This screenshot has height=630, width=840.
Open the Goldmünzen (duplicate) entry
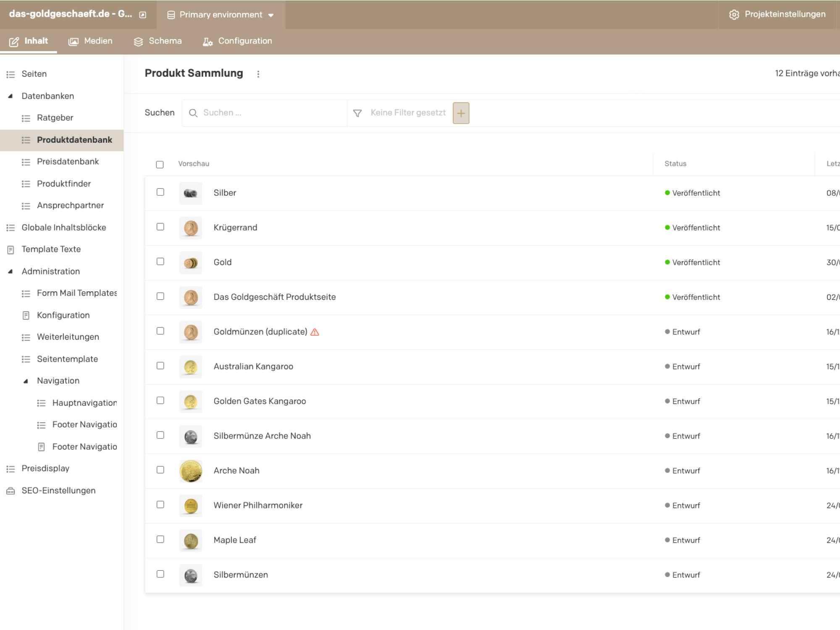click(x=260, y=332)
